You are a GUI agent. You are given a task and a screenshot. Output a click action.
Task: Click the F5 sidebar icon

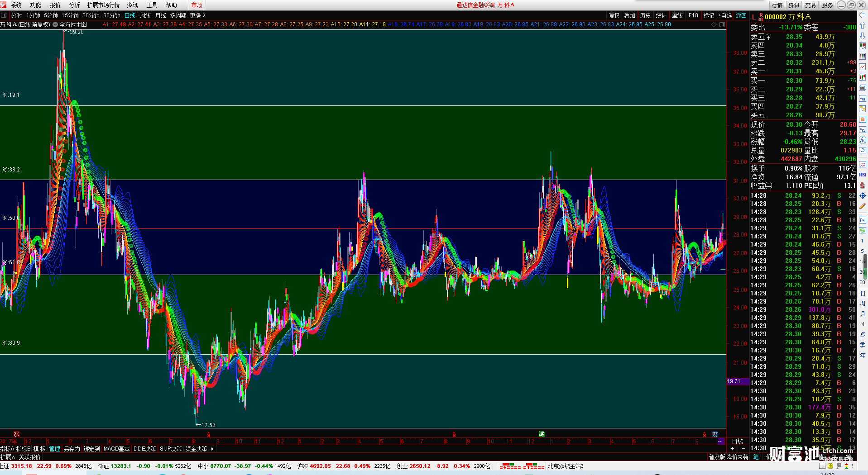(863, 220)
